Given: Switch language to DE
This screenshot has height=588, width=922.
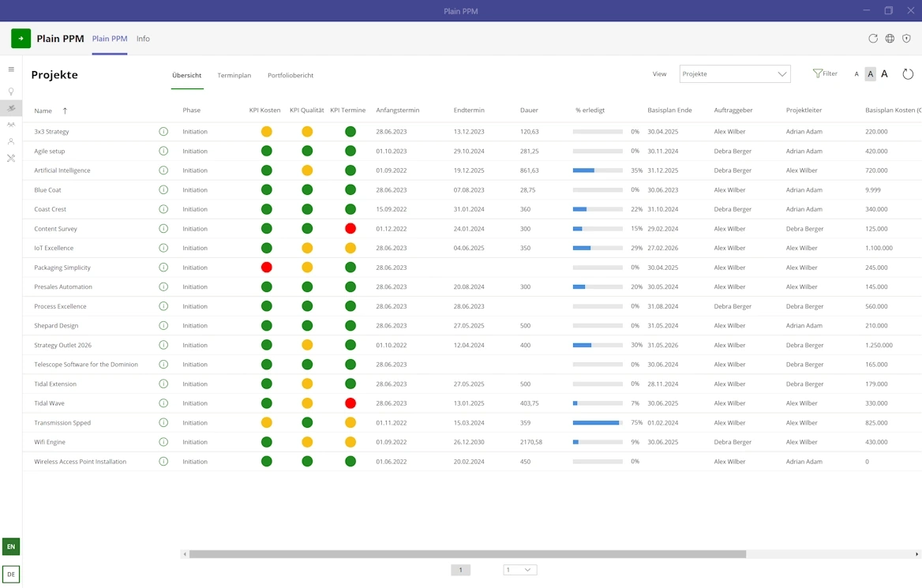Looking at the screenshot, I should (11, 575).
